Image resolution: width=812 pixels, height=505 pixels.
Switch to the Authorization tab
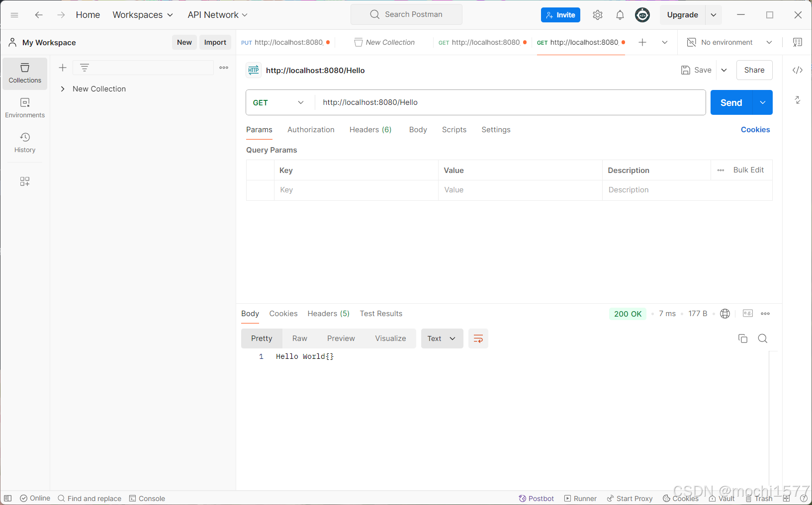click(311, 130)
